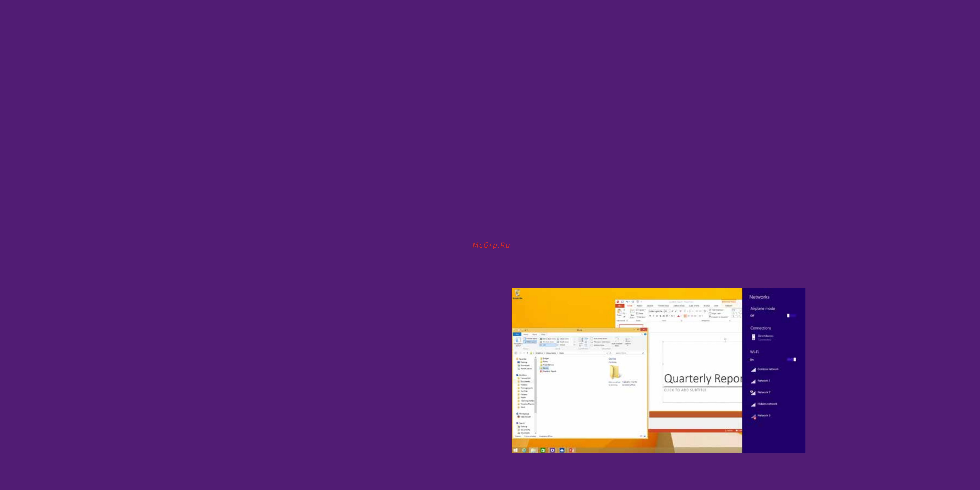Screen dimensions: 980x490
Task: Select Downloads under Favorites
Action: (524, 366)
